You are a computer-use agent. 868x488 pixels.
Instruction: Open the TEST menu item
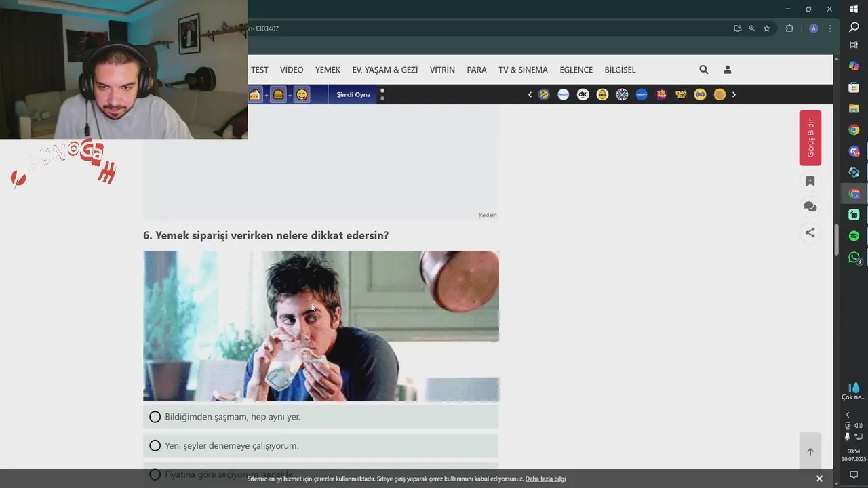[x=260, y=70]
